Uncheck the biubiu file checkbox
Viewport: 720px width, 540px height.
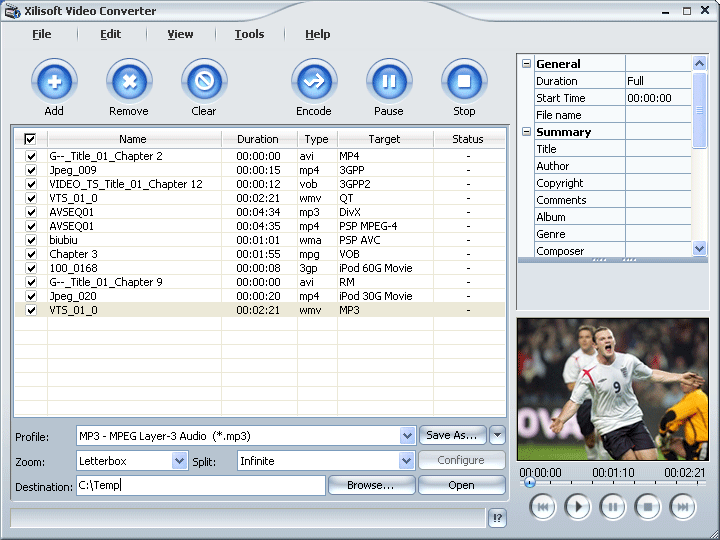click(x=30, y=240)
